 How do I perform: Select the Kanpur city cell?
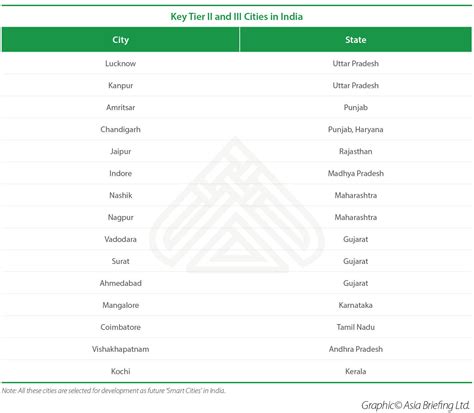point(120,85)
